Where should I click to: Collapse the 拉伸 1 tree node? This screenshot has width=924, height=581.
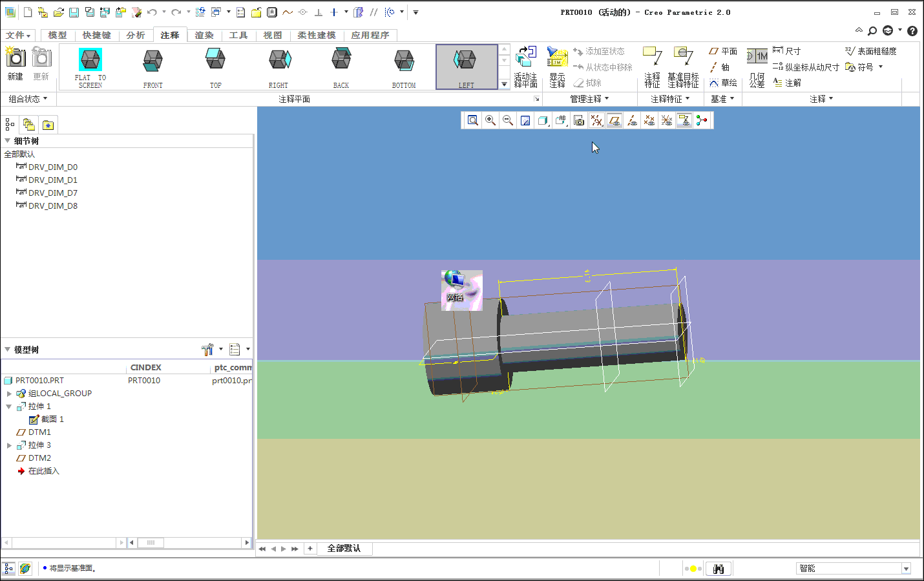tap(9, 407)
